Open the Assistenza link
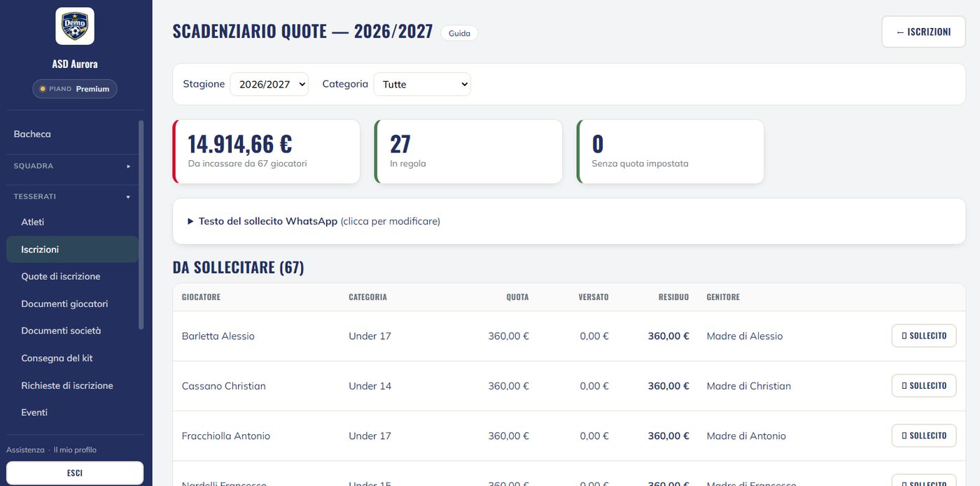The image size is (980, 486). pyautogui.click(x=26, y=450)
